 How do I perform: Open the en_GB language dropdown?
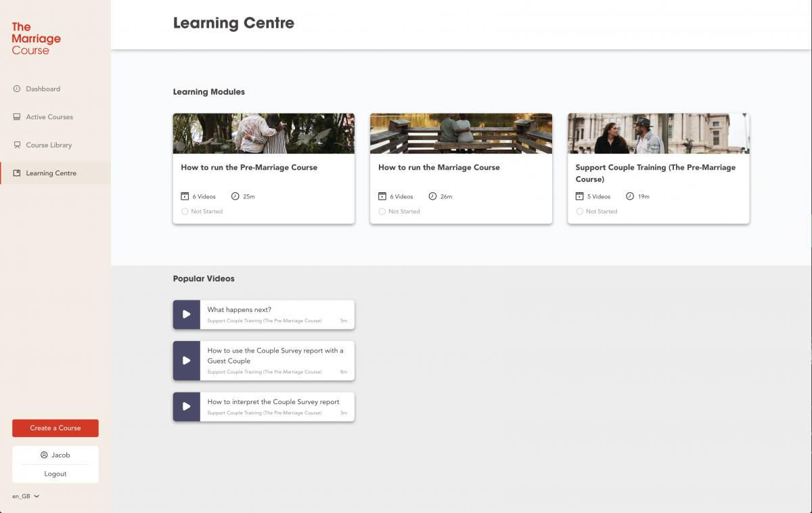tap(26, 496)
